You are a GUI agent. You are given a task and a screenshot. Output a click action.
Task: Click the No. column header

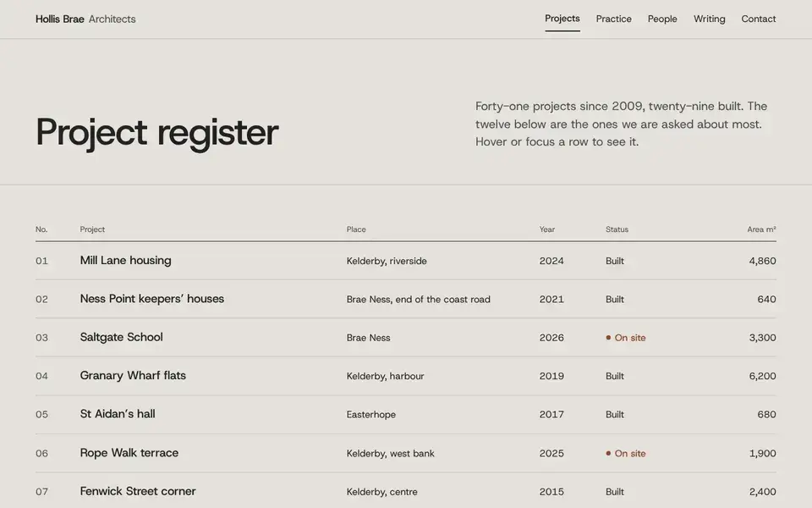pyautogui.click(x=41, y=229)
